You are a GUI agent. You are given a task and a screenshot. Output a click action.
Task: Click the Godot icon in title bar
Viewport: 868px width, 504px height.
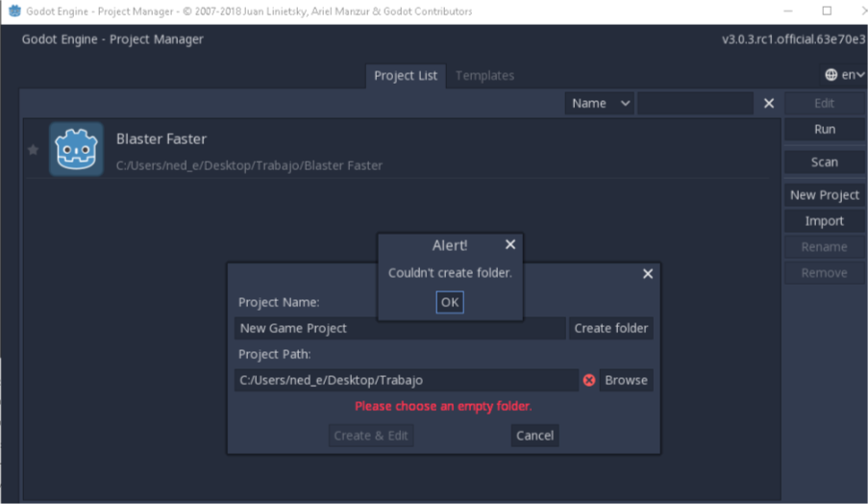[x=14, y=12]
